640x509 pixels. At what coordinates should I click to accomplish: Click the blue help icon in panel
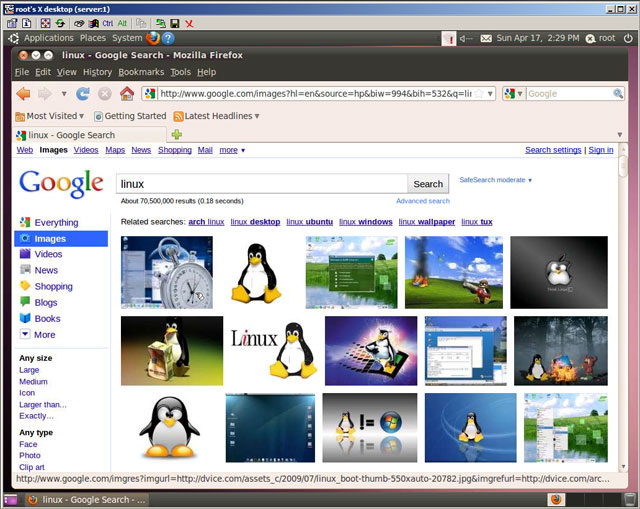(x=168, y=38)
